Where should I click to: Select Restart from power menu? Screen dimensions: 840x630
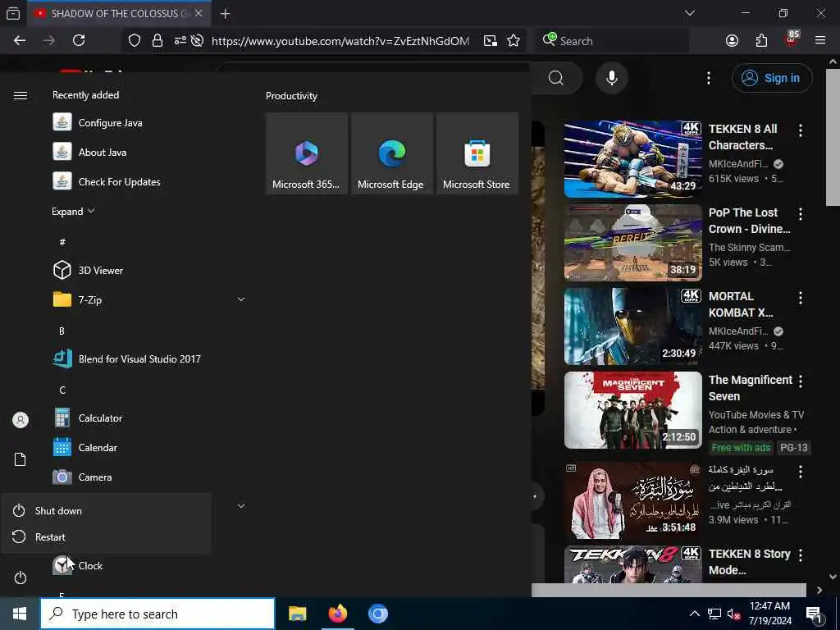click(x=106, y=536)
